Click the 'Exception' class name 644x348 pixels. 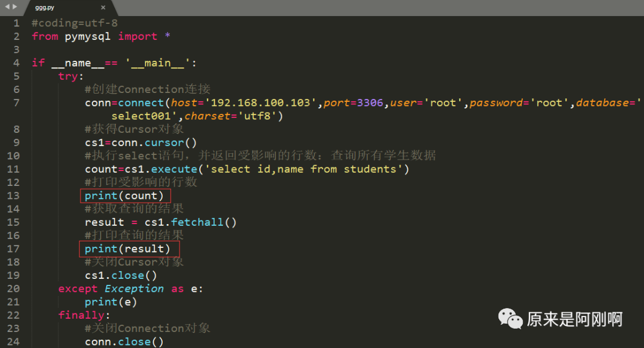134,289
